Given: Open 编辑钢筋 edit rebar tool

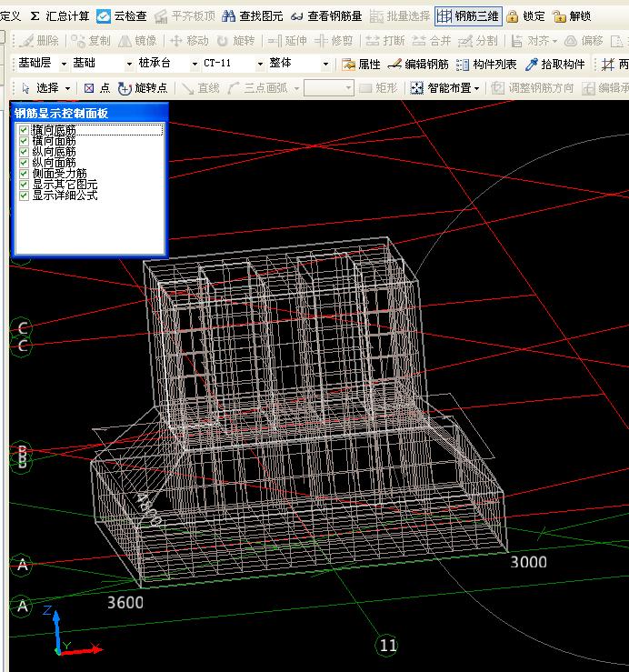Looking at the screenshot, I should click(x=418, y=65).
